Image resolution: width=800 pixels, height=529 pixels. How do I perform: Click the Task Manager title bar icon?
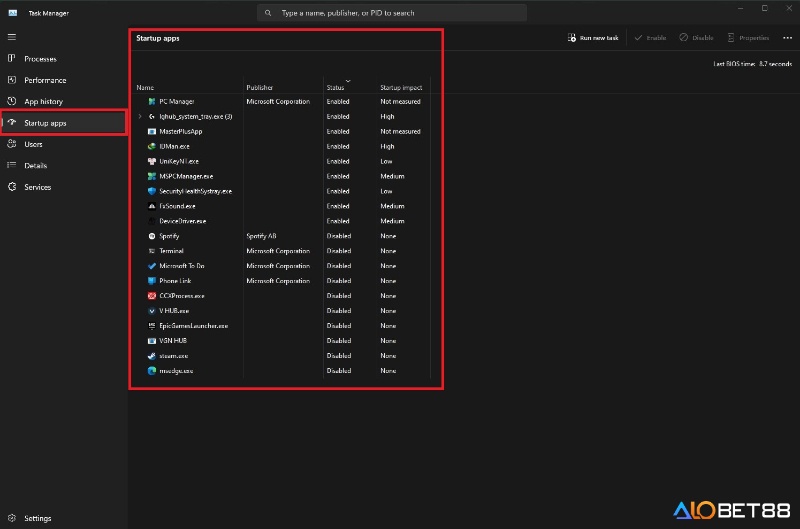(x=13, y=13)
